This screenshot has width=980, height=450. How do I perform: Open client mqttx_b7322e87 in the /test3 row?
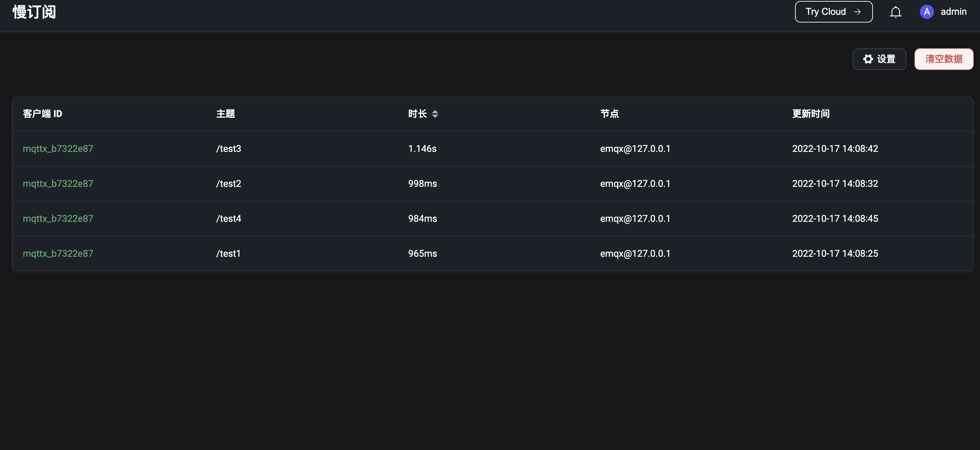[58, 149]
